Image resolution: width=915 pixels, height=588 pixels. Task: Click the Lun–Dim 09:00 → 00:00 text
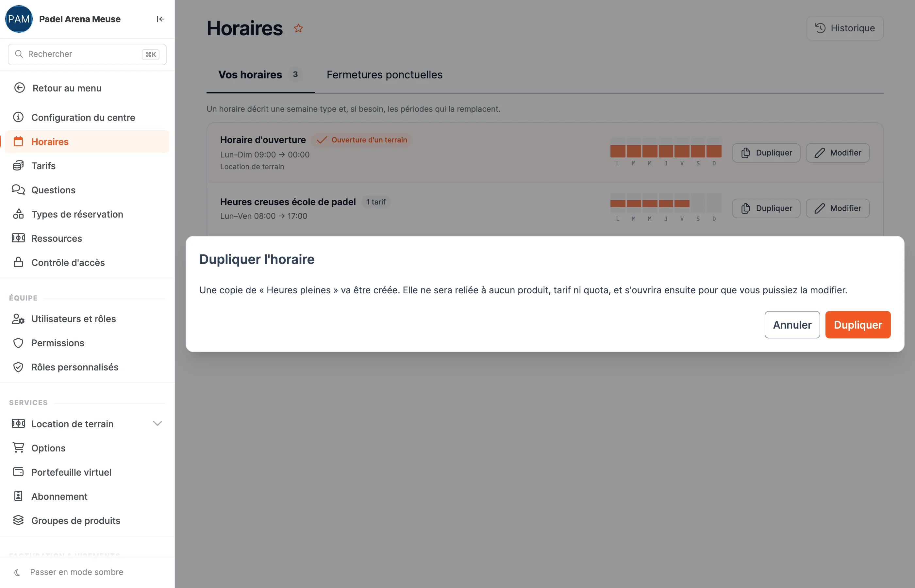click(x=265, y=155)
